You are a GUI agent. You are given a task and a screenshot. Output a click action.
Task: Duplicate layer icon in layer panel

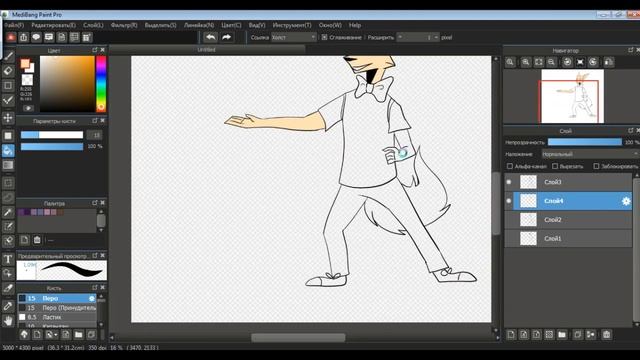(578, 335)
